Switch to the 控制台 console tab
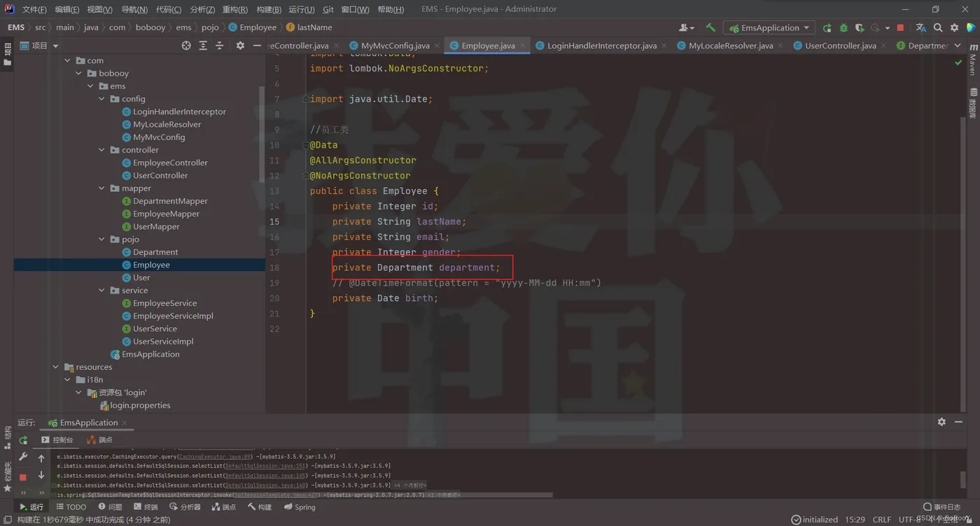This screenshot has height=526, width=980. pyautogui.click(x=57, y=440)
